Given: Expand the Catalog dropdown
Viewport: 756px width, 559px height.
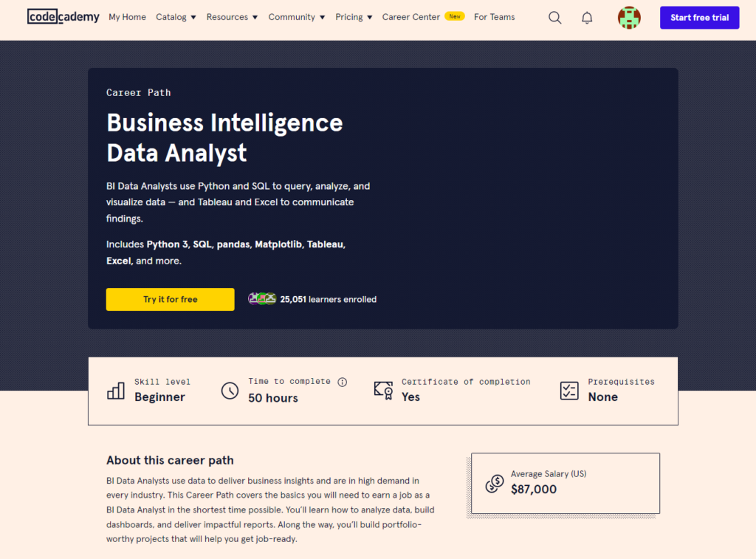Looking at the screenshot, I should 176,17.
